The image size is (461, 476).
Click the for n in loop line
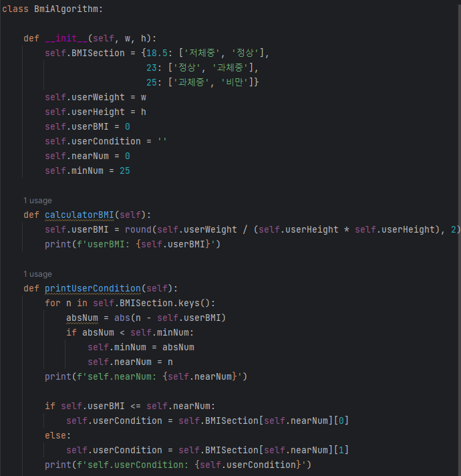pos(130,303)
